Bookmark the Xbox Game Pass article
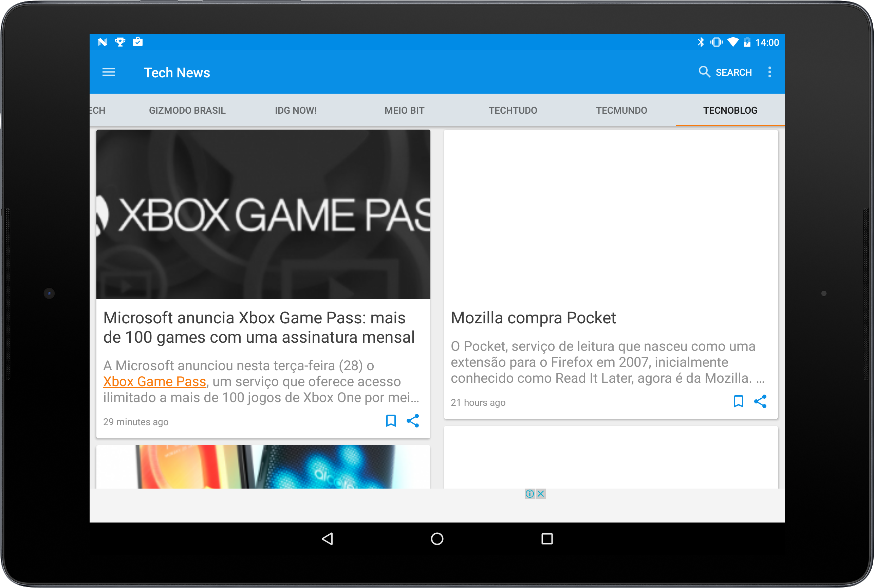 [390, 421]
